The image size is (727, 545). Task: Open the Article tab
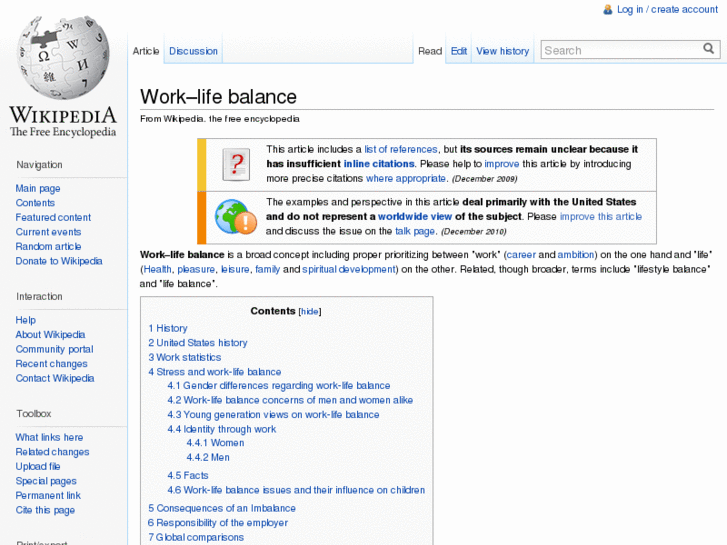click(x=146, y=51)
